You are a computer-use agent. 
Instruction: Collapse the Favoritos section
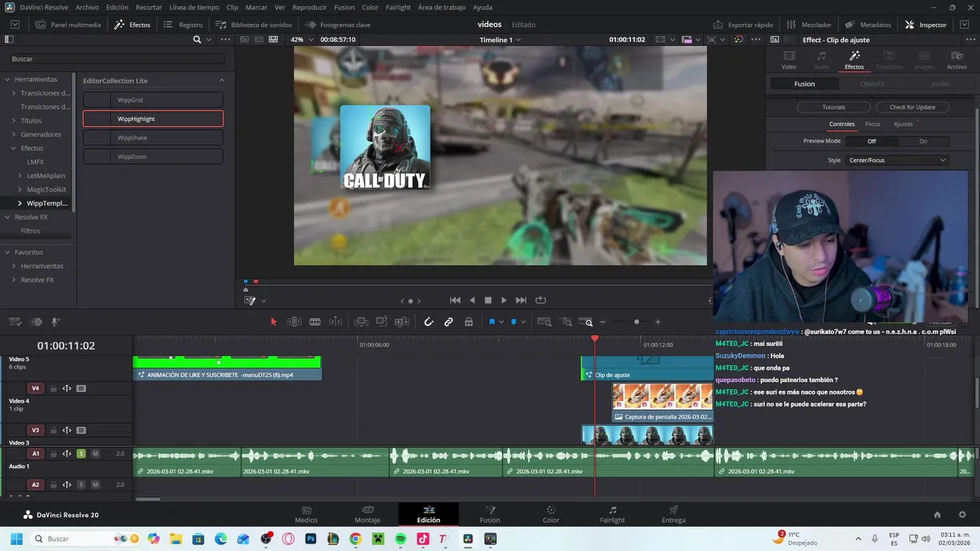pos(7,253)
